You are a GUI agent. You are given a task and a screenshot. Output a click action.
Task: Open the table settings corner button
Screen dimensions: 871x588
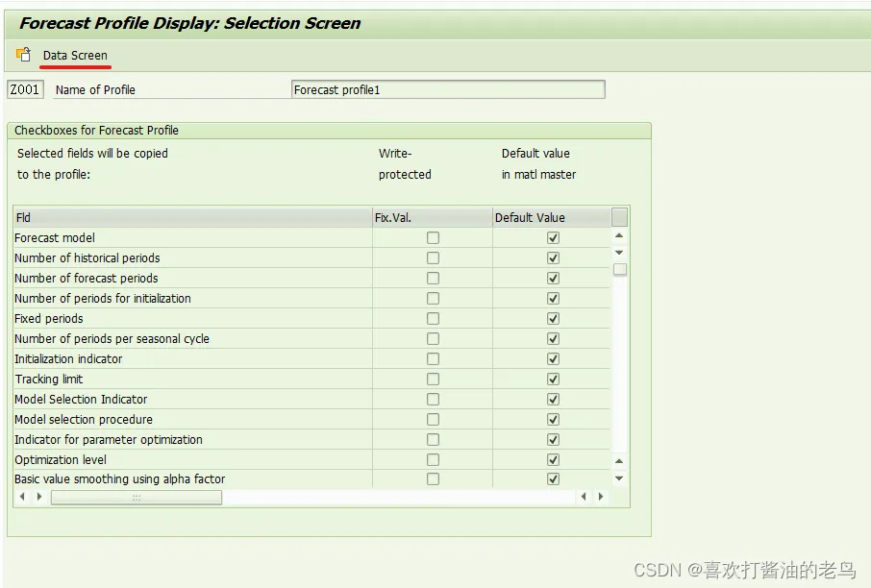click(619, 217)
